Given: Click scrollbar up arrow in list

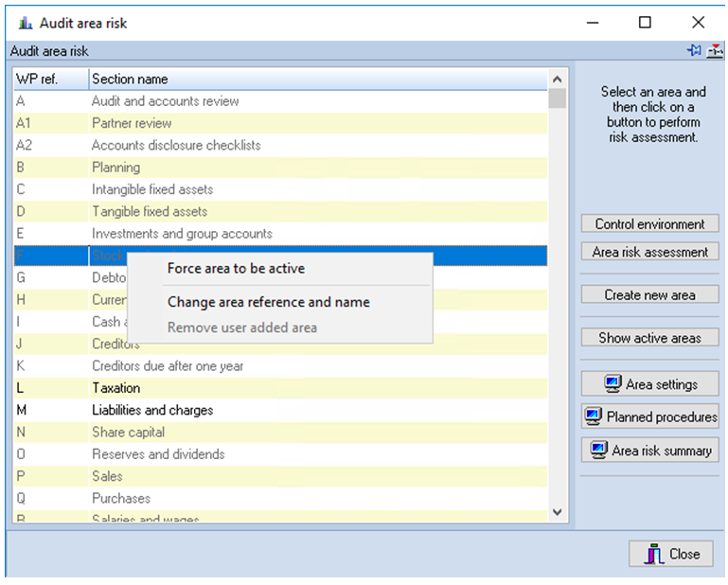Looking at the screenshot, I should (x=558, y=80).
